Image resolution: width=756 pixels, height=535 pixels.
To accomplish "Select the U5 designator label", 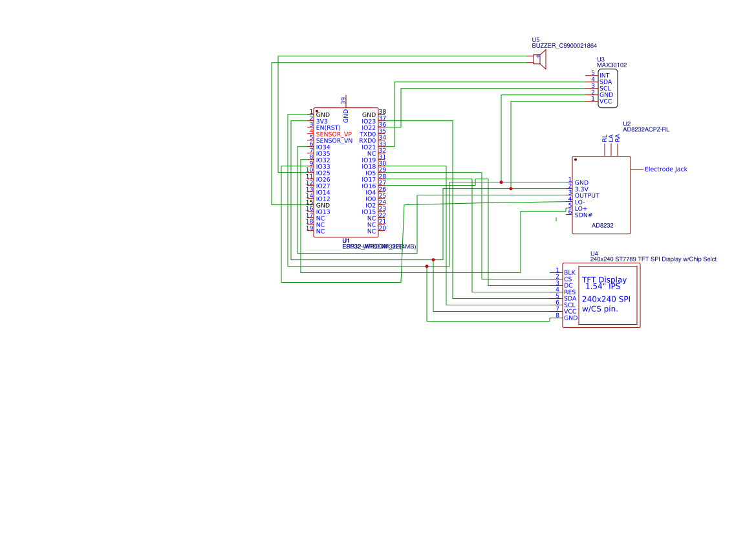I will click(x=535, y=40).
